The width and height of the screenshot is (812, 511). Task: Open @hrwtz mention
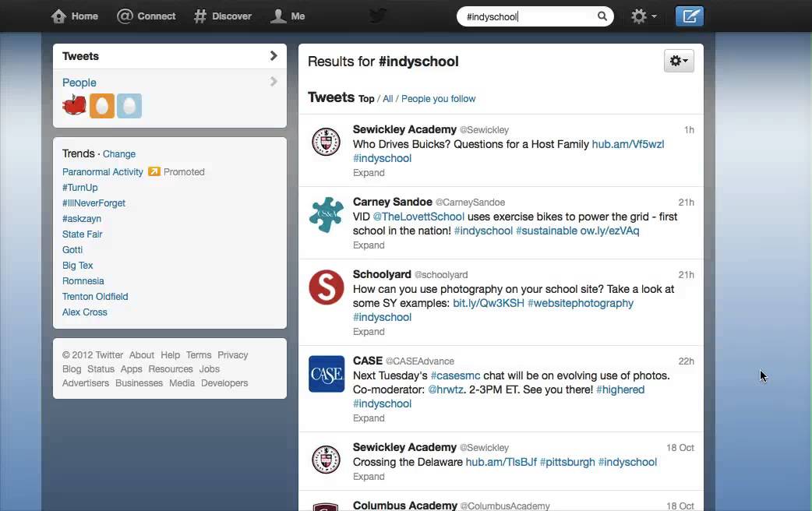tap(446, 389)
